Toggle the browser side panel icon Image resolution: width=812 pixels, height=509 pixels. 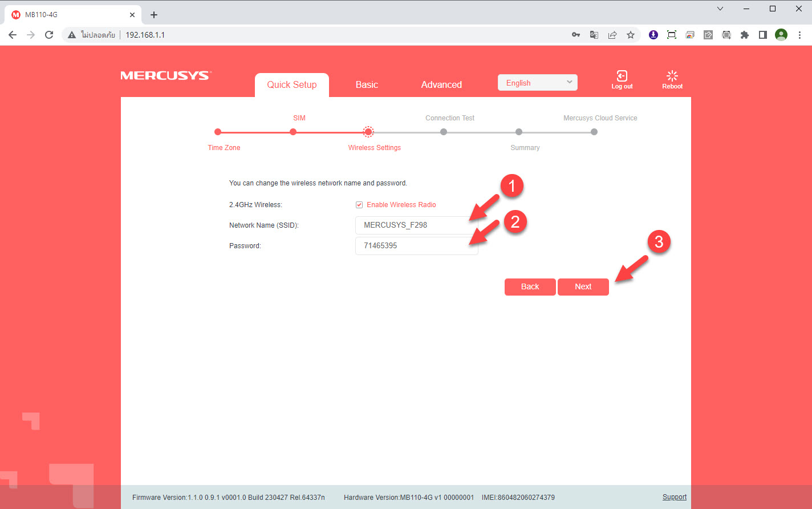point(763,35)
